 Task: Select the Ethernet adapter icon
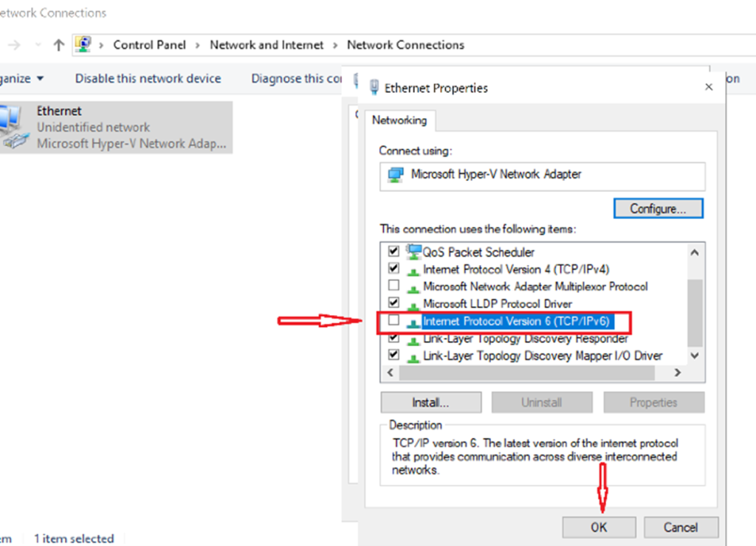coord(13,127)
